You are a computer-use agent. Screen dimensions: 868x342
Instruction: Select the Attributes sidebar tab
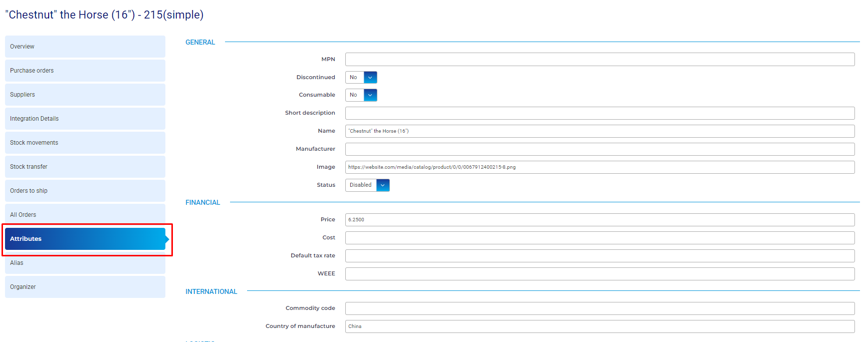click(x=85, y=239)
